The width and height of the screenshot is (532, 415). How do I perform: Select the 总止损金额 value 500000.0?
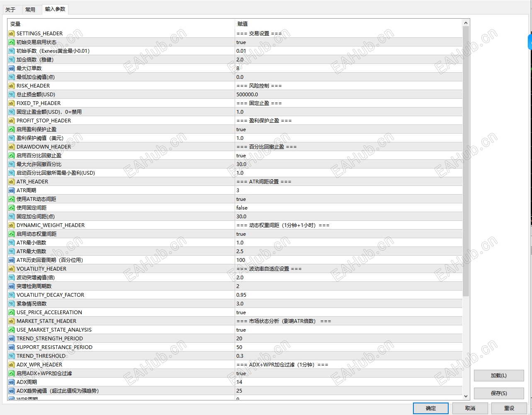tap(247, 95)
